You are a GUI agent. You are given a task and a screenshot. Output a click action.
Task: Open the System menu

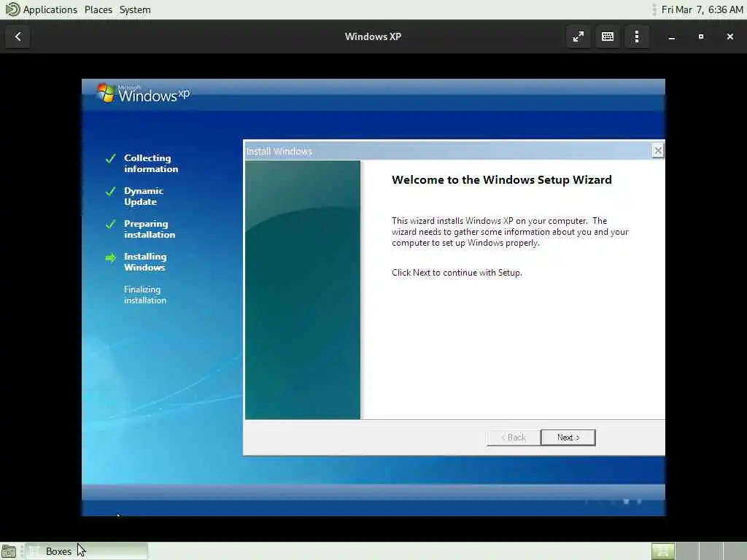[135, 9]
